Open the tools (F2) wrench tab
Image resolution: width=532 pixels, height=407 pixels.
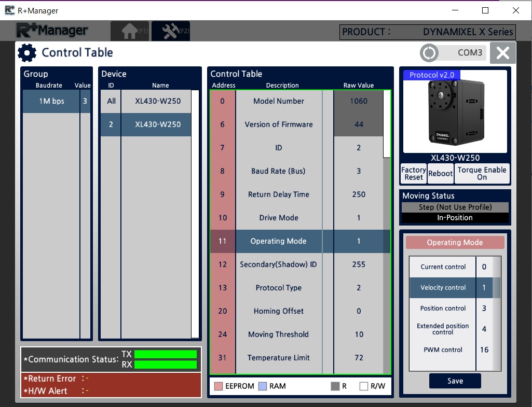pos(171,31)
